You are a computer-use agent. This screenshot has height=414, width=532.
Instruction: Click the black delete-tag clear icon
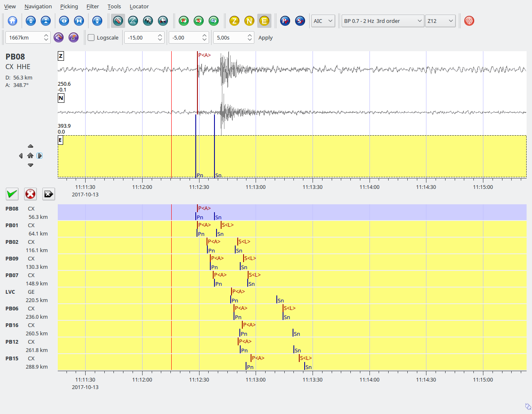coord(49,194)
